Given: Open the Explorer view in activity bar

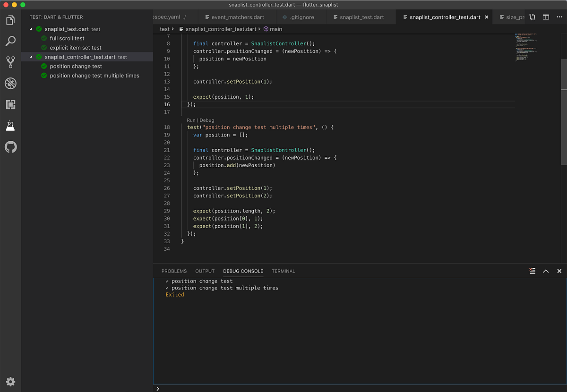Looking at the screenshot, I should tap(10, 20).
